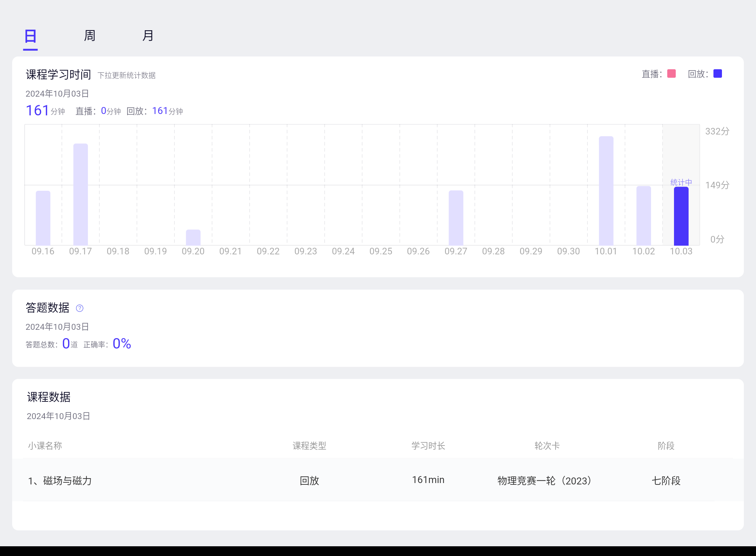The height and width of the screenshot is (556, 756).
Task: Open the 磁场与磁力 course row
Action: coord(378,480)
